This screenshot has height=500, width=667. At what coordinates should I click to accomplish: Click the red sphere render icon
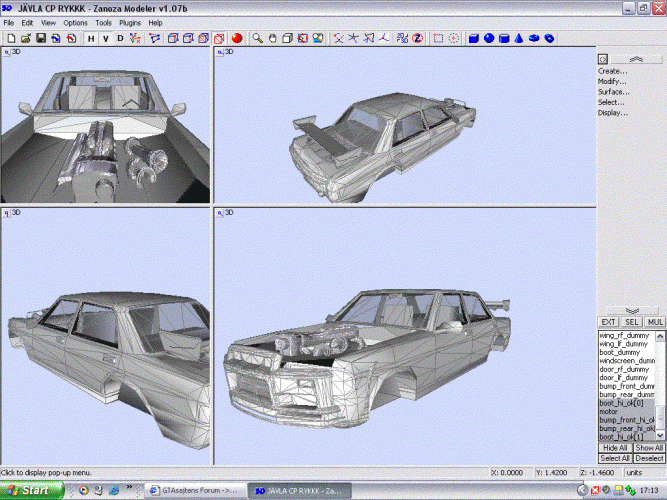pyautogui.click(x=238, y=38)
